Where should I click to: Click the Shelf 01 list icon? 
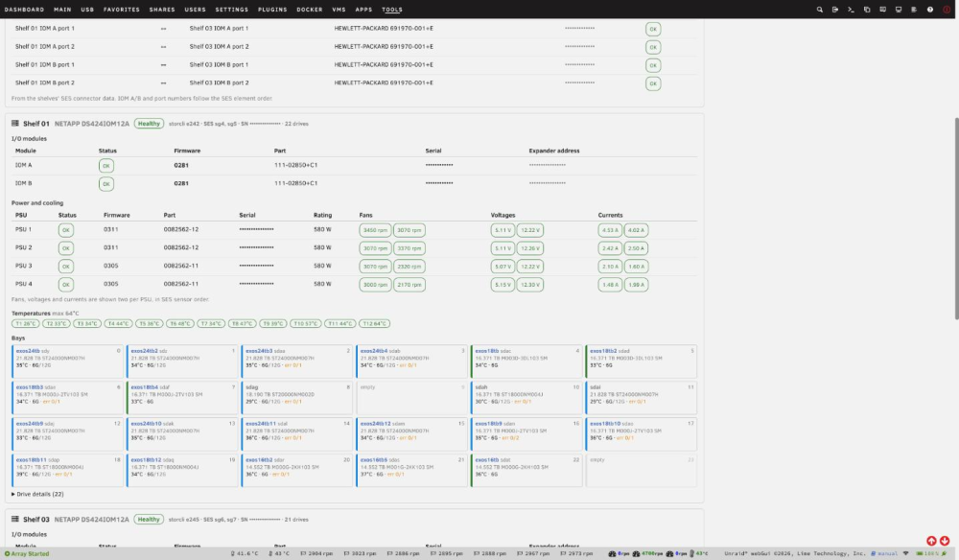[15, 124]
